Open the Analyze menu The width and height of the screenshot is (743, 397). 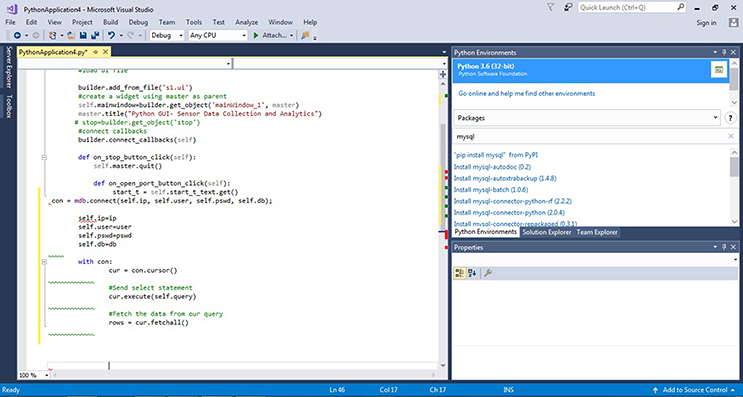point(246,22)
